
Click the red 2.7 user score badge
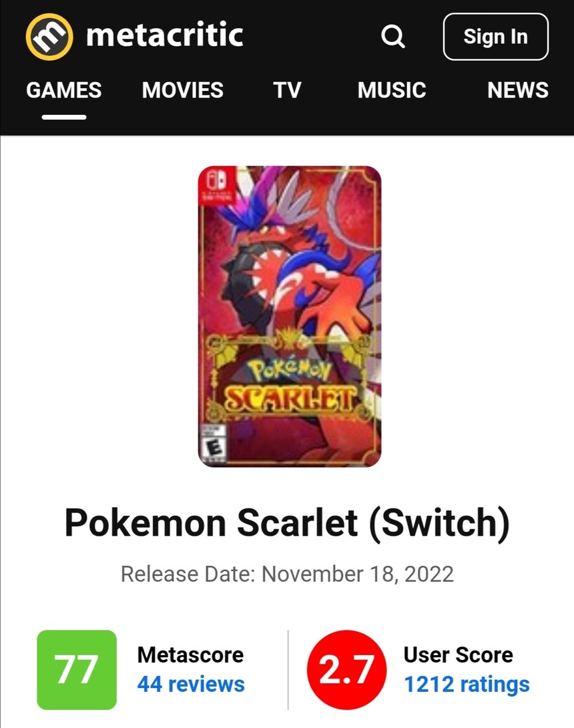[x=346, y=669]
